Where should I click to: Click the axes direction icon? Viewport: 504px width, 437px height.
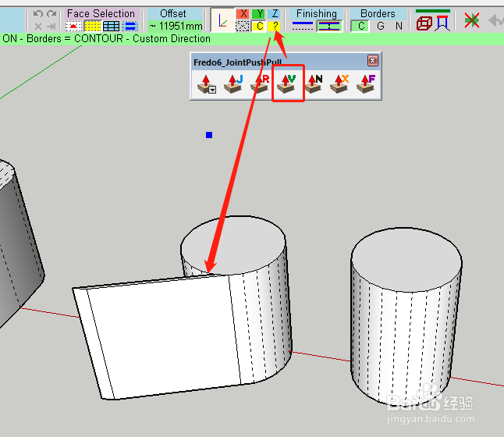(x=223, y=20)
